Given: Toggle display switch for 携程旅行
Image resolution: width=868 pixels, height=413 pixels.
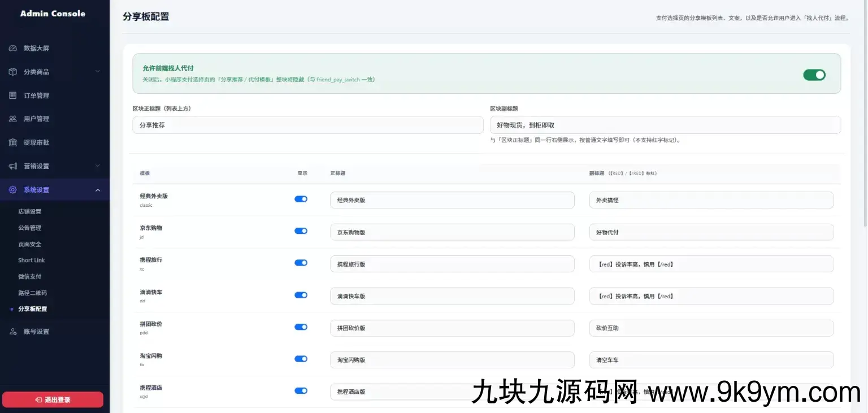Looking at the screenshot, I should point(301,263).
